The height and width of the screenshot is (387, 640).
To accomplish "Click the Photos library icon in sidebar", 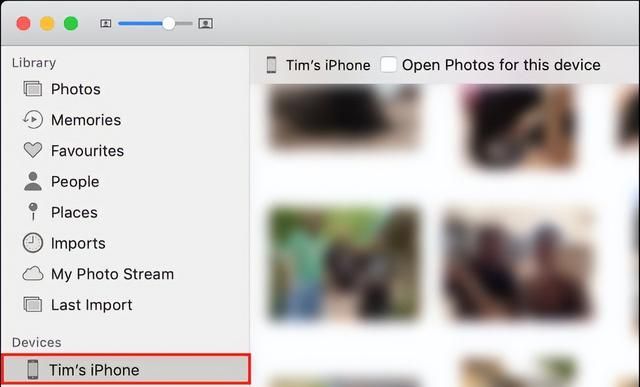I will (x=33, y=89).
